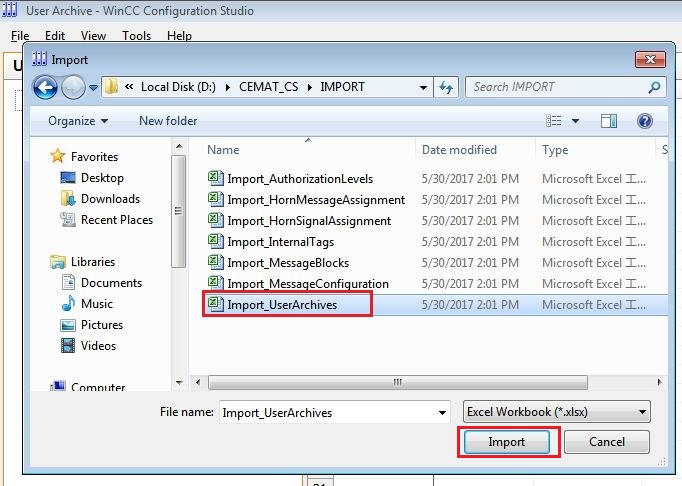This screenshot has height=486, width=682.
Task: Select Import_HornSignalAssignment file
Action: (x=300, y=221)
